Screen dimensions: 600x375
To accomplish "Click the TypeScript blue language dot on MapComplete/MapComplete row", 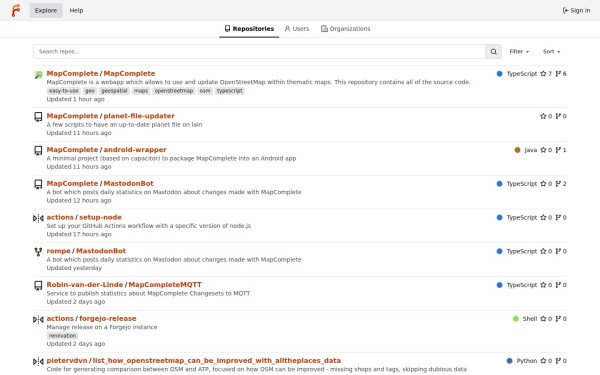I will point(499,74).
